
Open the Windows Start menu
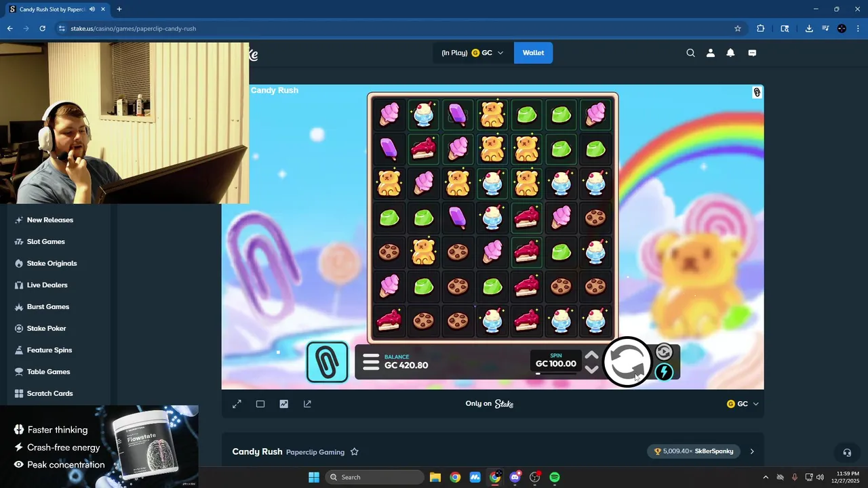tap(314, 477)
